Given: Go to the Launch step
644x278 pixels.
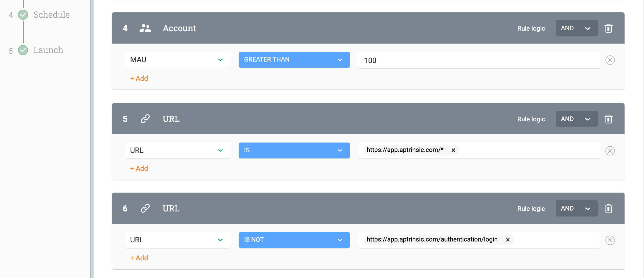Looking at the screenshot, I should coord(48,50).
